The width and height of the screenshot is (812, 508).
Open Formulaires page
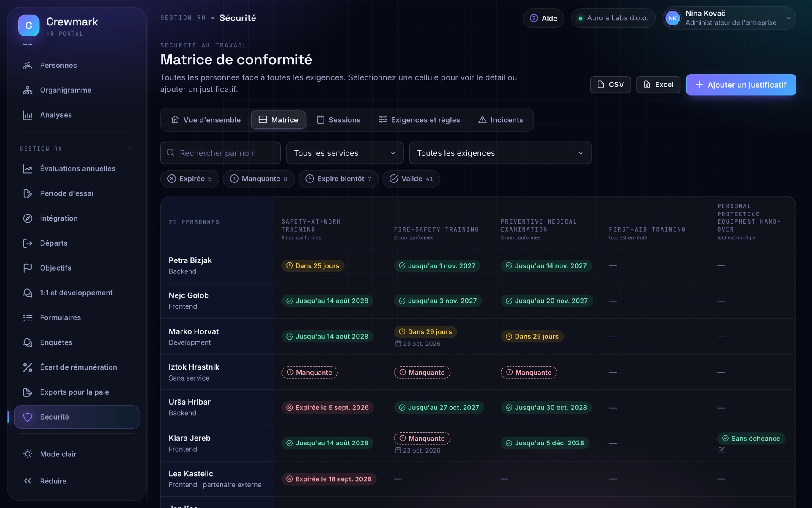77,317
